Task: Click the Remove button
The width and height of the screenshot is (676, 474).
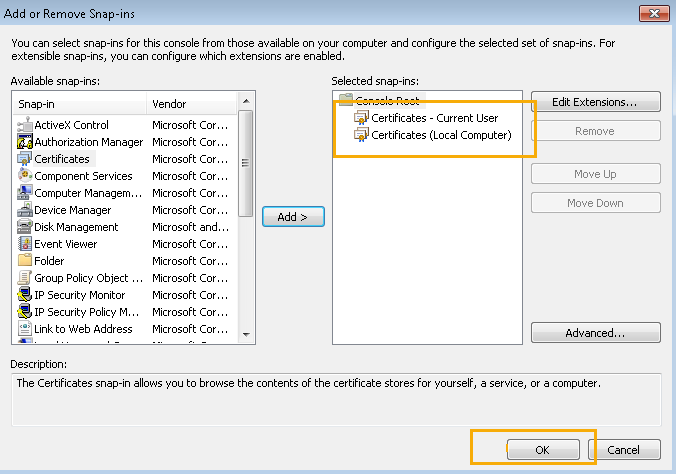Action: (596, 131)
